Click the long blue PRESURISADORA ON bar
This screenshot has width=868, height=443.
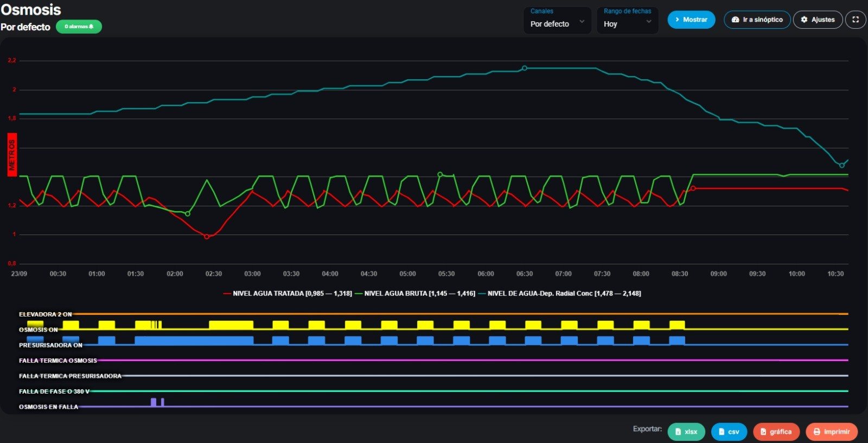(194, 340)
